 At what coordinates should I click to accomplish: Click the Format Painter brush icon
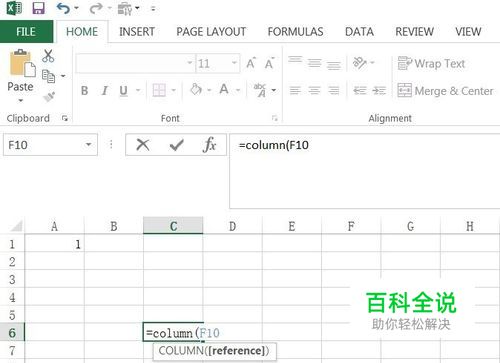(49, 97)
